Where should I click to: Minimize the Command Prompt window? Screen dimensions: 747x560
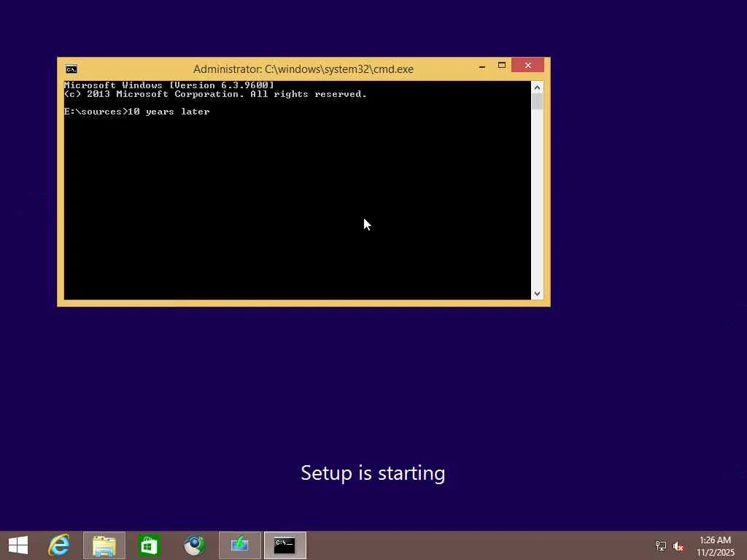point(482,66)
